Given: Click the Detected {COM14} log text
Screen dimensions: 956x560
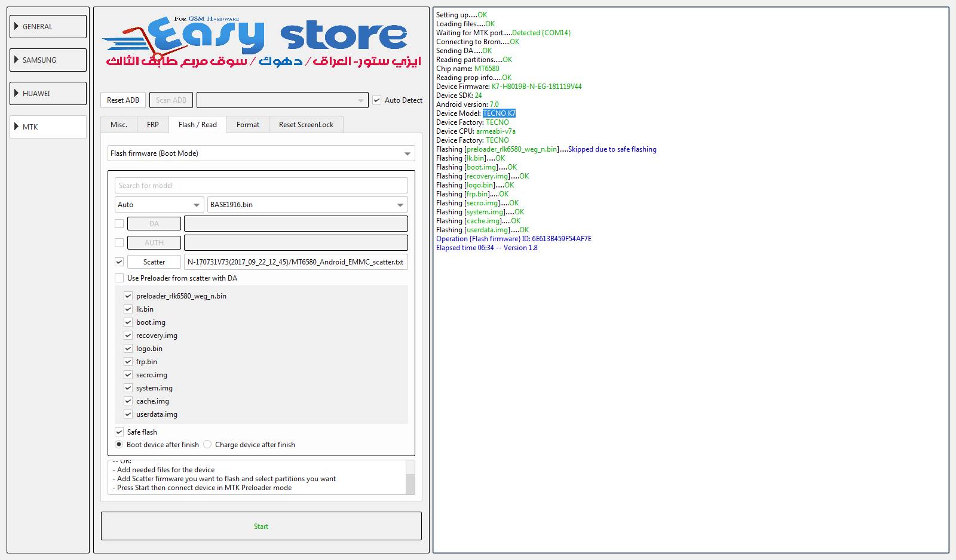Looking at the screenshot, I should coord(541,33).
